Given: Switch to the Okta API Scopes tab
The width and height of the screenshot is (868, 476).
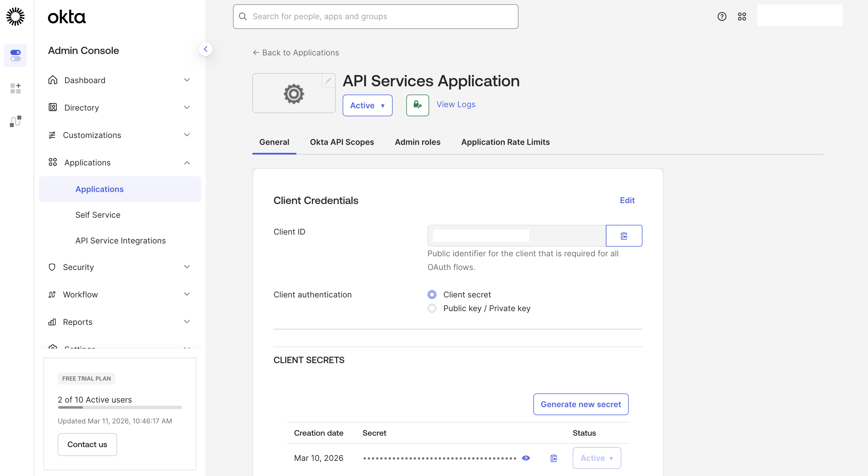Looking at the screenshot, I should click(x=342, y=142).
